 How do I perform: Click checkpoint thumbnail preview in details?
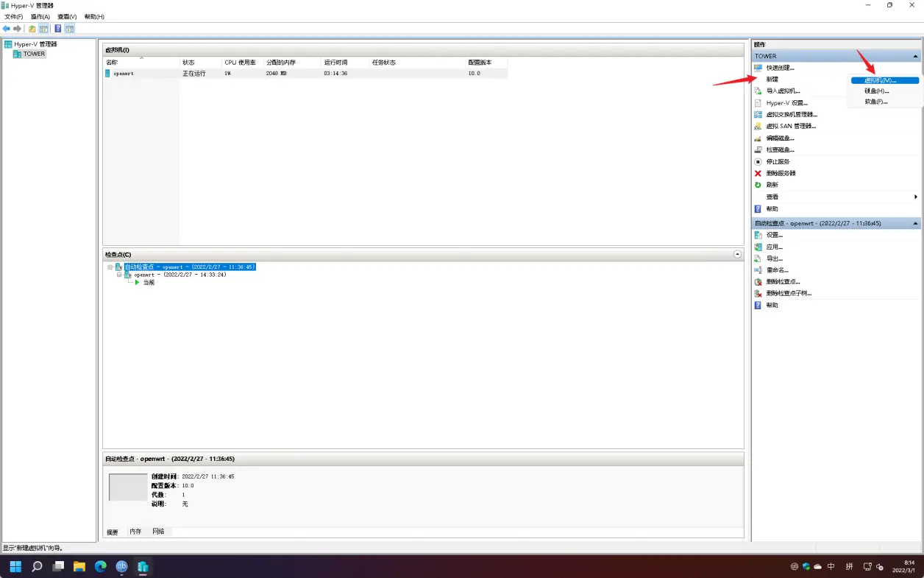128,487
